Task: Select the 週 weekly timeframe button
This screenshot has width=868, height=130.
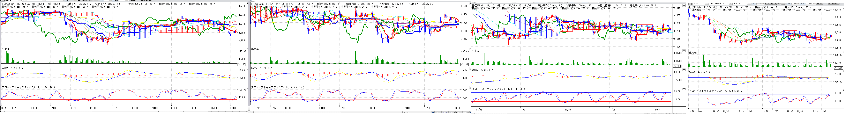Action: [771, 3]
